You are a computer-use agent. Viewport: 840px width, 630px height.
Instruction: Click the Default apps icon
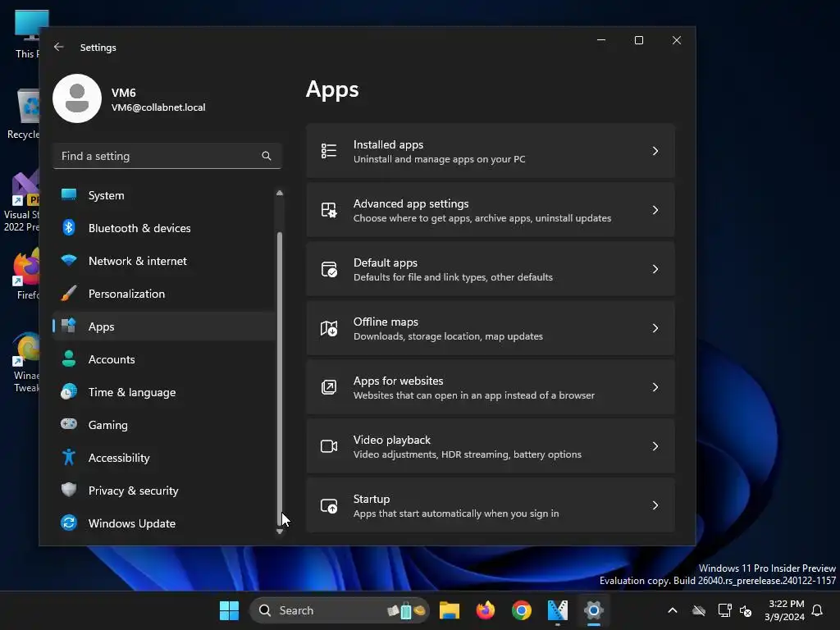click(329, 269)
